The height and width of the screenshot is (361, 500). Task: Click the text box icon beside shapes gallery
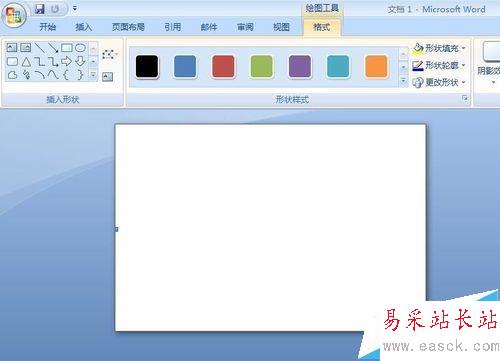(107, 77)
